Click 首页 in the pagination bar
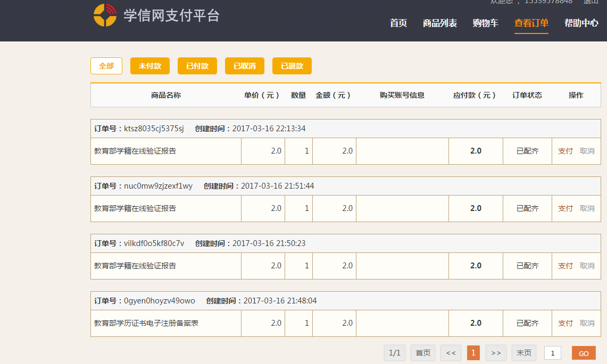This screenshot has width=607, height=364. pyautogui.click(x=422, y=352)
